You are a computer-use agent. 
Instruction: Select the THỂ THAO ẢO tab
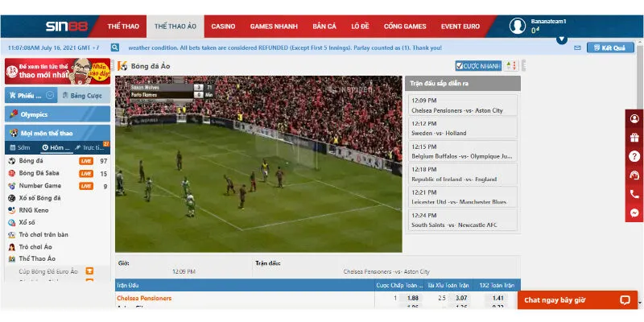coord(175,27)
